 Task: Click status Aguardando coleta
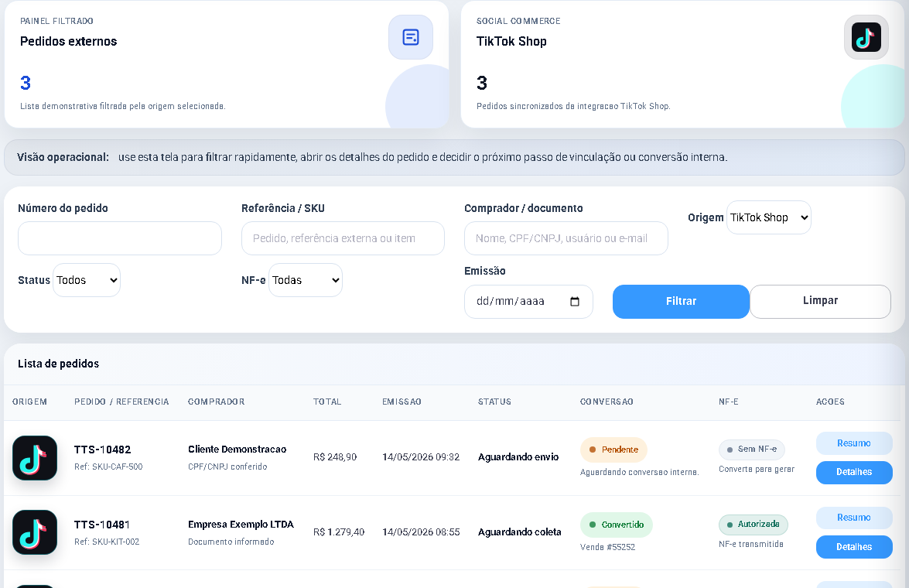pyautogui.click(x=519, y=532)
